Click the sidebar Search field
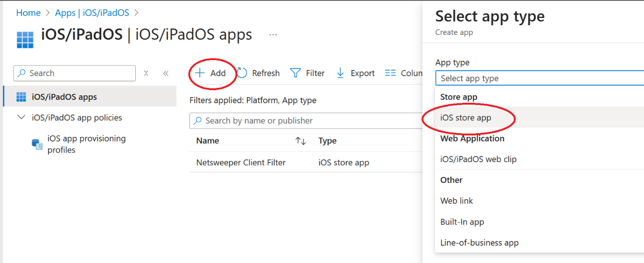 click(x=75, y=73)
